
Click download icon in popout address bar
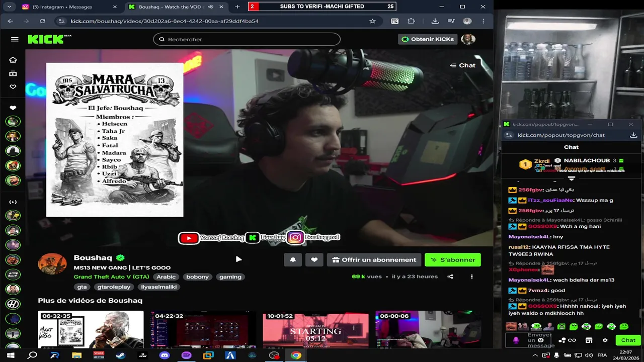[x=633, y=135]
